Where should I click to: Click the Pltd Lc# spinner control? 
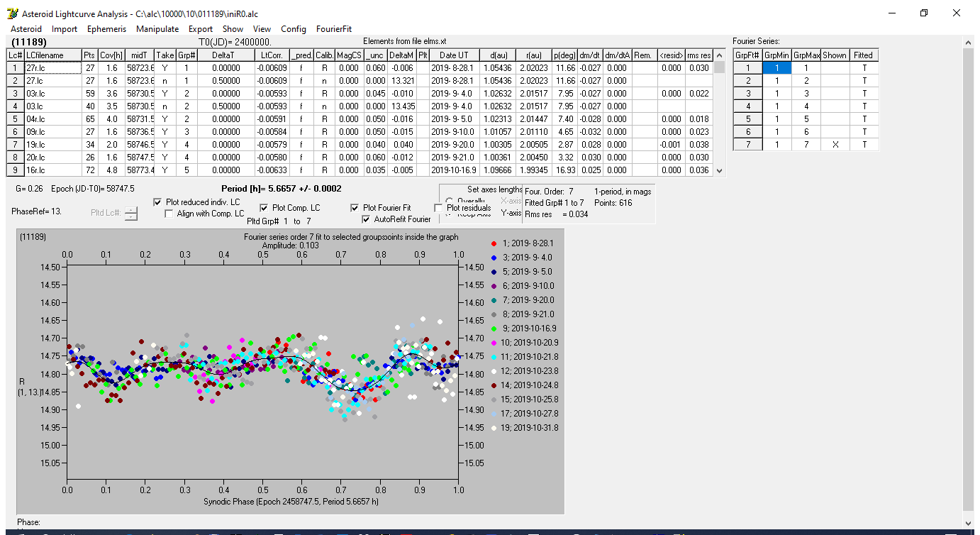coord(131,213)
